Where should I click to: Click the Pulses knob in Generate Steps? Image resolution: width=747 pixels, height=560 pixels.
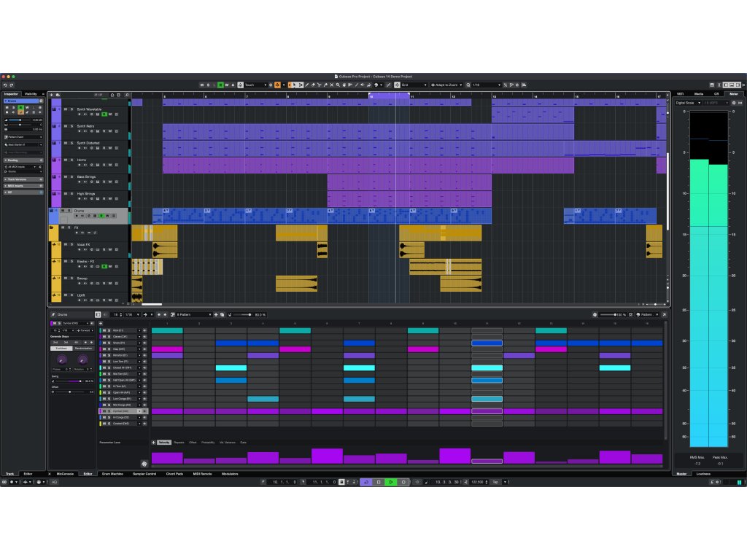[61, 359]
